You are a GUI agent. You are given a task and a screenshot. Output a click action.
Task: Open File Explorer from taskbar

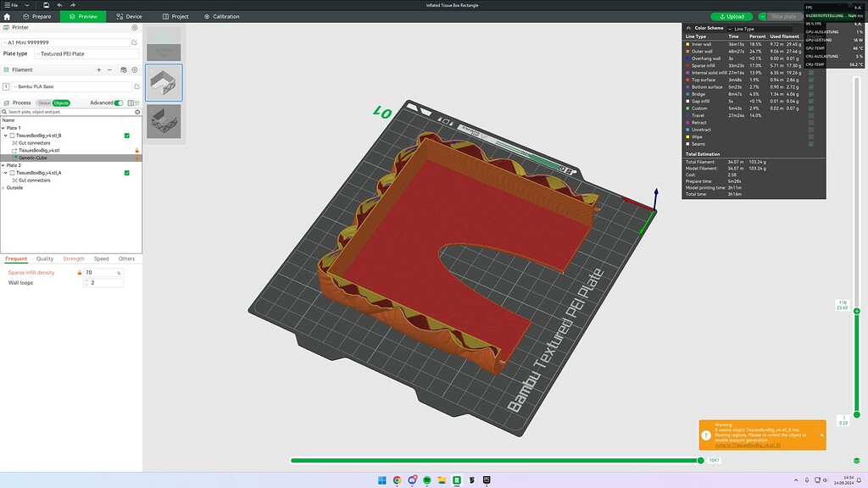point(442,480)
